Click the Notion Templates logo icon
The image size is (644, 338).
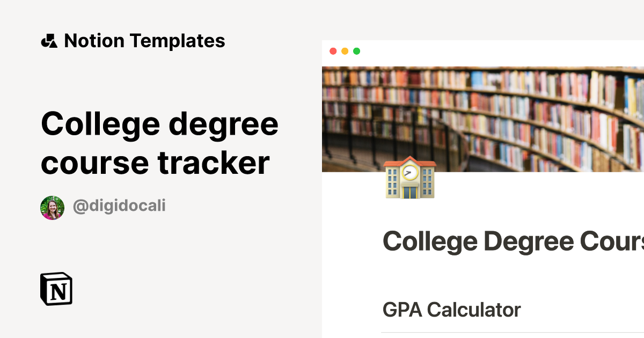(50, 40)
